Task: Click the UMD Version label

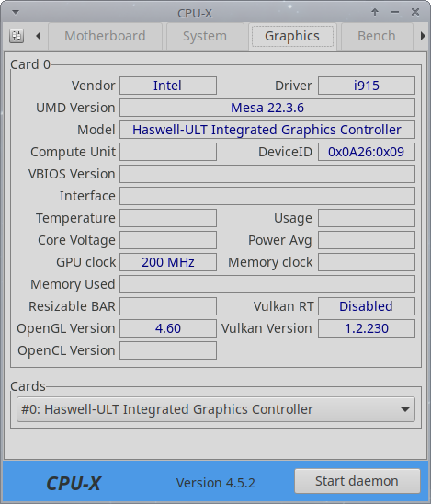Action: (x=75, y=108)
